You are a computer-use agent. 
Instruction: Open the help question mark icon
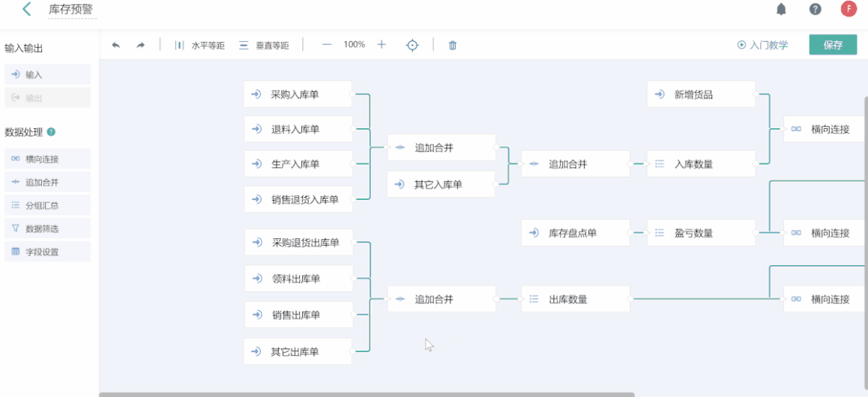pos(815,10)
